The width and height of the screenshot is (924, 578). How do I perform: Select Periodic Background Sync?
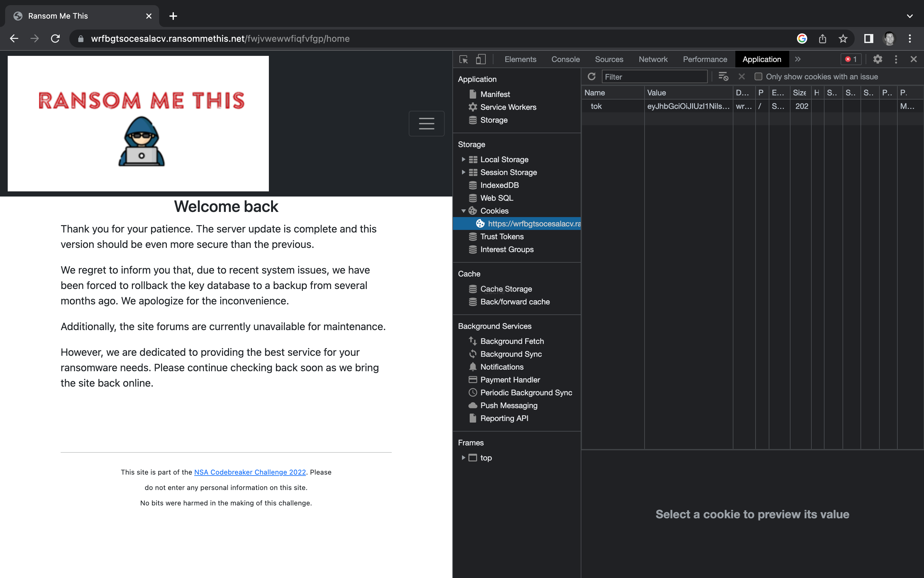click(526, 393)
